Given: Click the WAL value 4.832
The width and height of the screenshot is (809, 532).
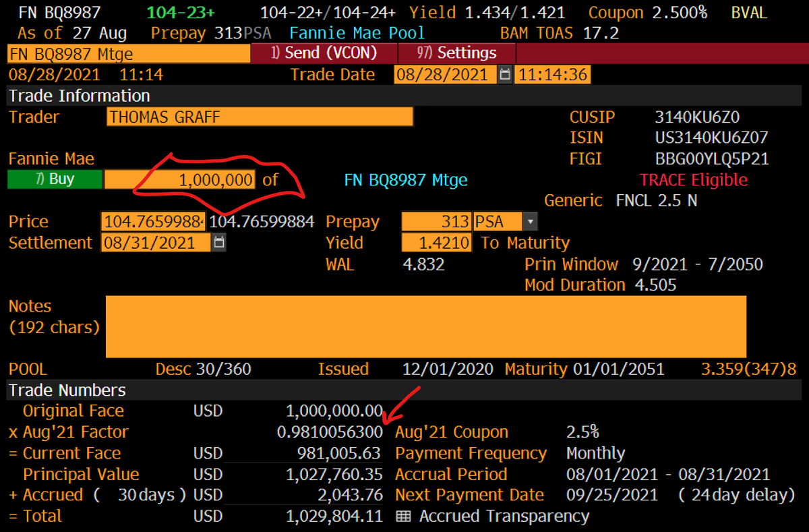Looking at the screenshot, I should (423, 264).
